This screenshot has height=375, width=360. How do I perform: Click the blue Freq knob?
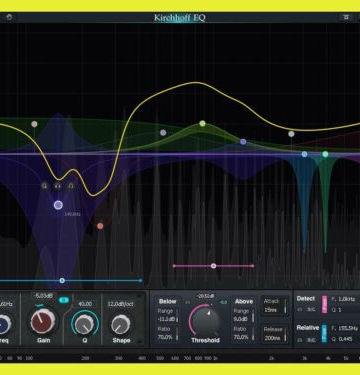pos(4,324)
